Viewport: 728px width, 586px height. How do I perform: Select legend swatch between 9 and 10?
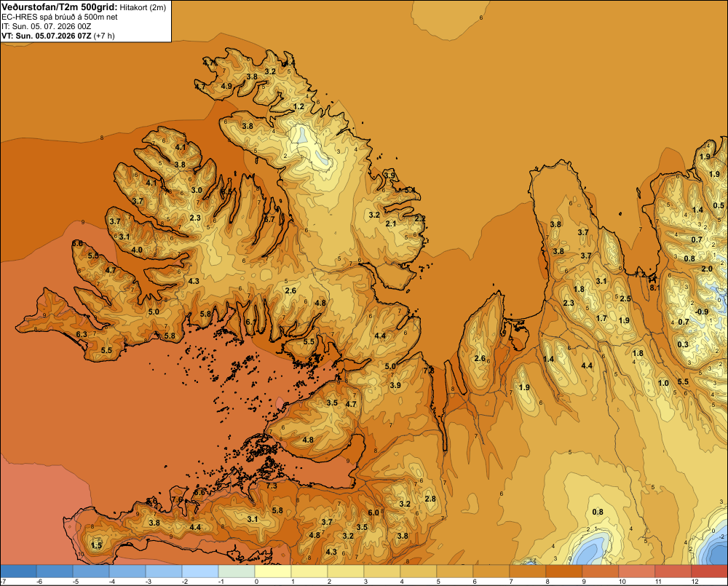[x=601, y=571]
